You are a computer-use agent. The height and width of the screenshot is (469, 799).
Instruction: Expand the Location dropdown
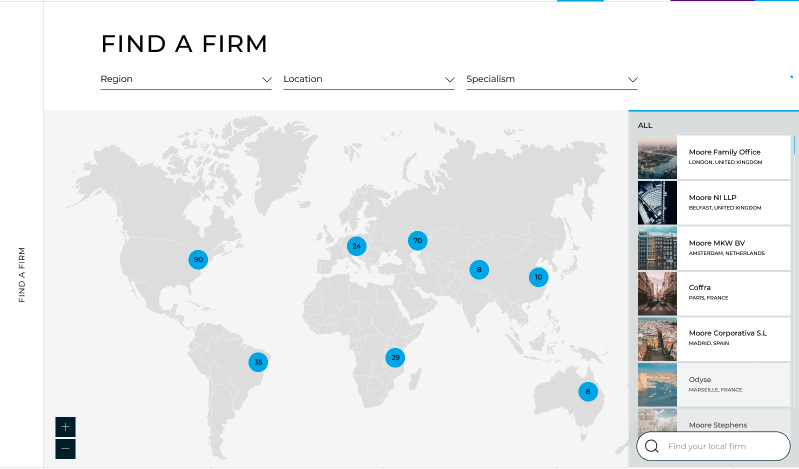click(x=369, y=79)
